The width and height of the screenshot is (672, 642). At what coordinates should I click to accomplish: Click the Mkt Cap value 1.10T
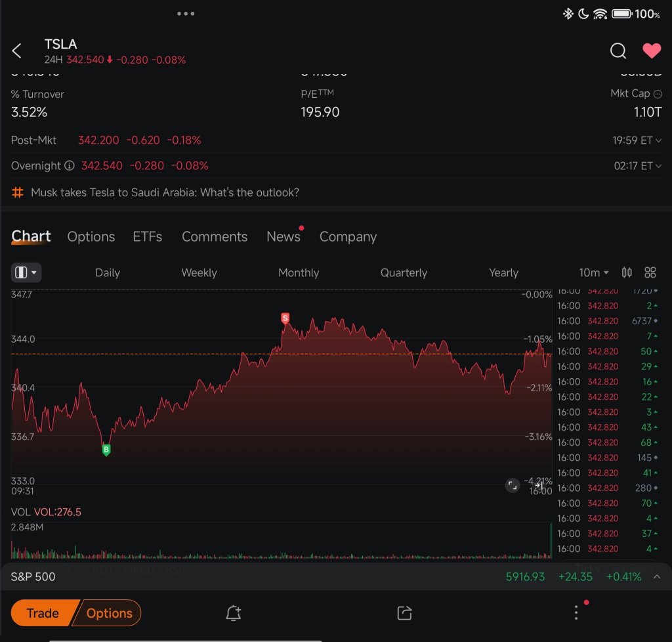coord(648,112)
